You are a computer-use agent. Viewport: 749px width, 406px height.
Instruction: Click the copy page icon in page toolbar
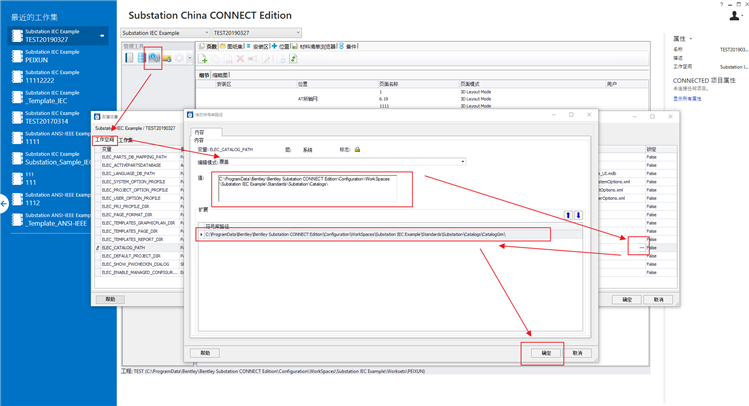coord(215,59)
